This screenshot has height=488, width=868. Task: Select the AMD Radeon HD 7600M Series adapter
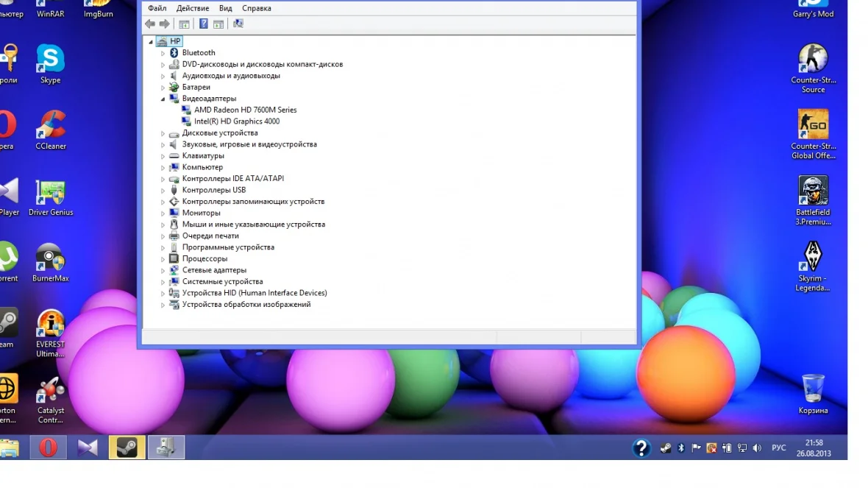(x=245, y=110)
